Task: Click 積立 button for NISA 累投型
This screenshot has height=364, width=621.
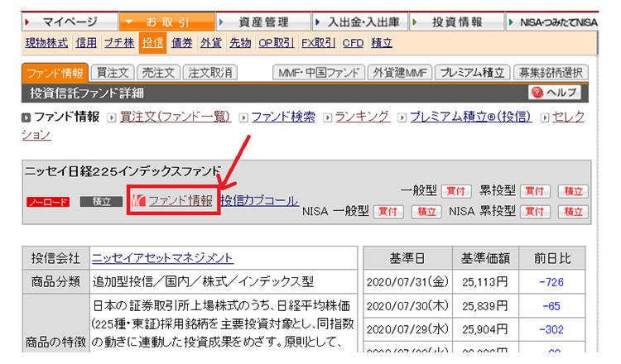Action: point(573,212)
